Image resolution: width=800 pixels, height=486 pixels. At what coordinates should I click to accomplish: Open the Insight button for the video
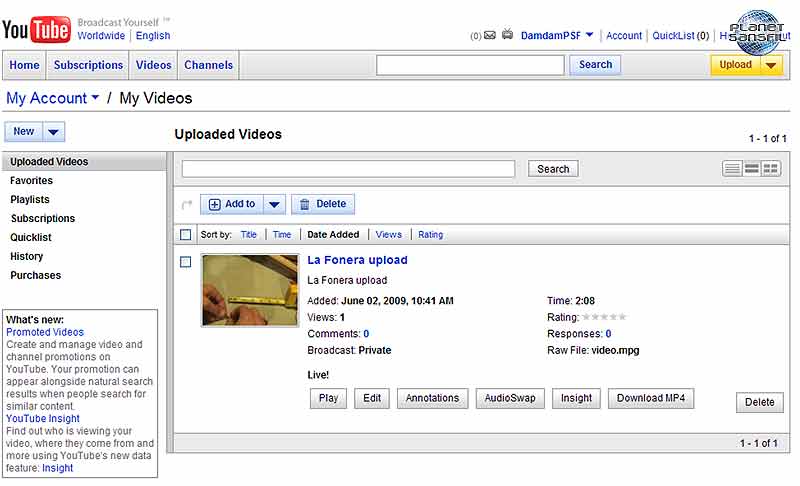[576, 398]
